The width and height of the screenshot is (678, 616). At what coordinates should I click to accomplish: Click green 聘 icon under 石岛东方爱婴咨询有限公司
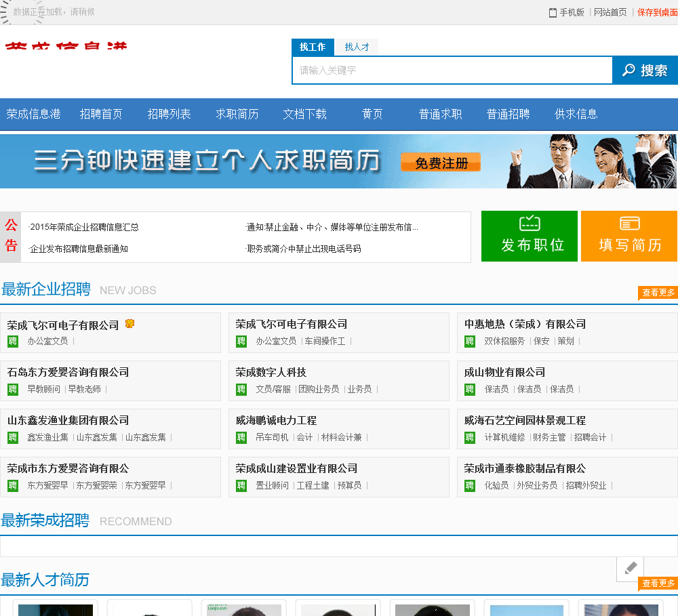point(12,390)
